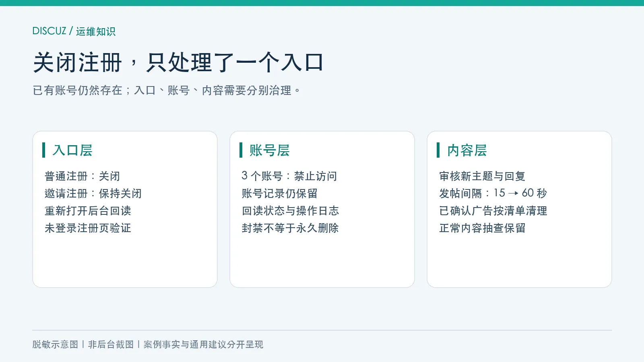The height and width of the screenshot is (362, 644).
Task: Select the '内容层' card heading
Action: click(x=467, y=150)
